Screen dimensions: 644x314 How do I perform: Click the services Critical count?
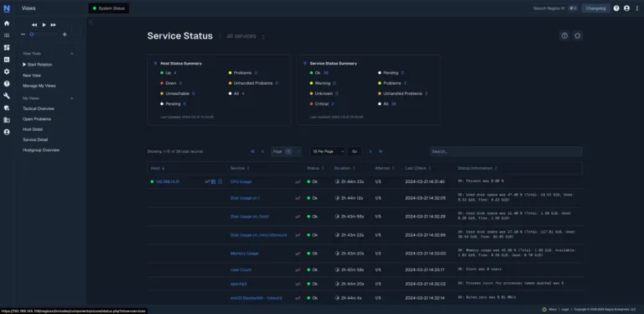pyautogui.click(x=333, y=104)
